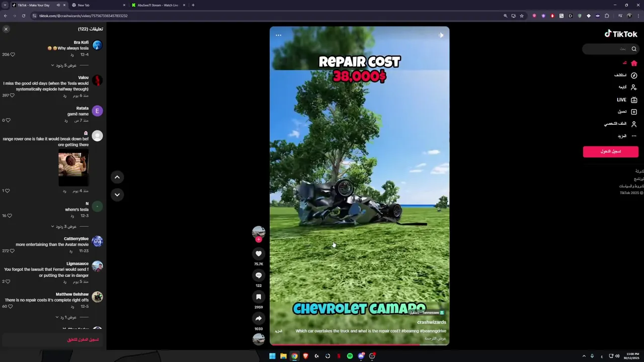Show translation below the caption
This screenshot has height=362, width=644.
[x=435, y=338]
